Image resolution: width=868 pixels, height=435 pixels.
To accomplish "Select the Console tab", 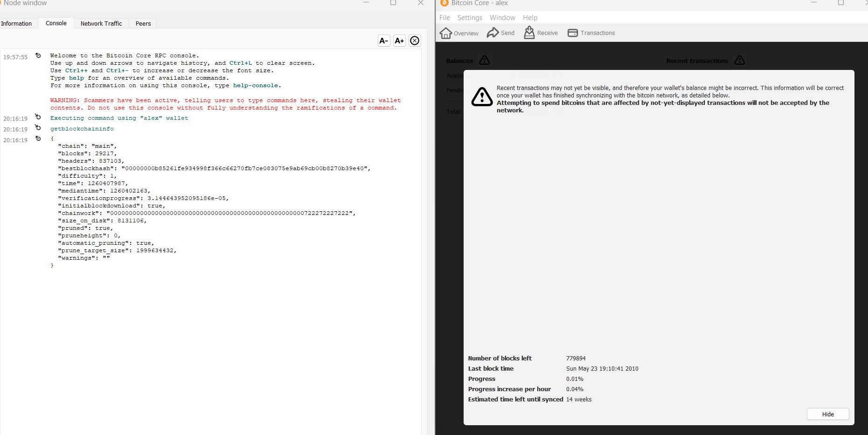I will [56, 23].
